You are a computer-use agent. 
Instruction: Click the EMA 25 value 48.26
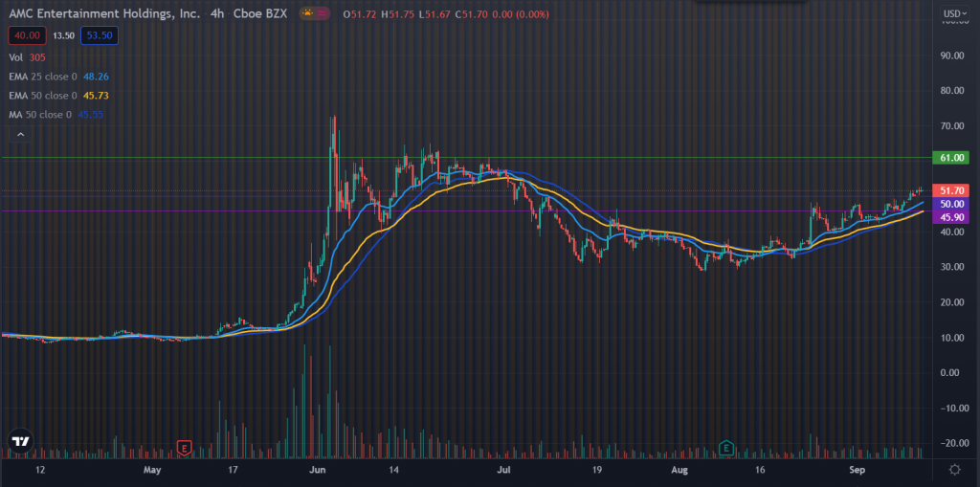click(96, 77)
